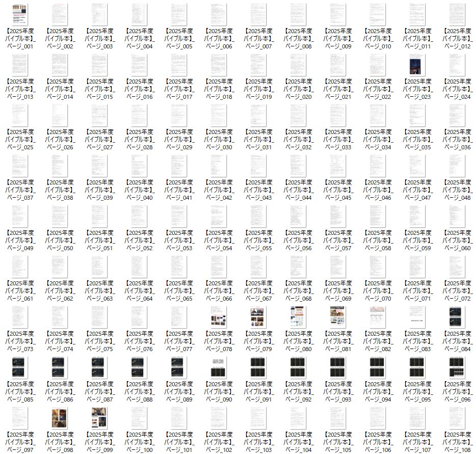Select the ページ_030 document thumbnail
476x454 pixels.
[x=219, y=115]
